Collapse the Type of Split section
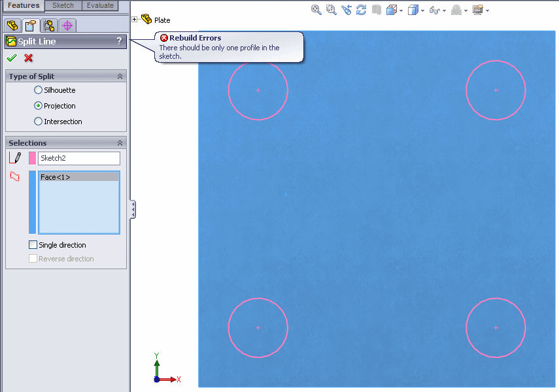The image size is (559, 392). (x=120, y=76)
